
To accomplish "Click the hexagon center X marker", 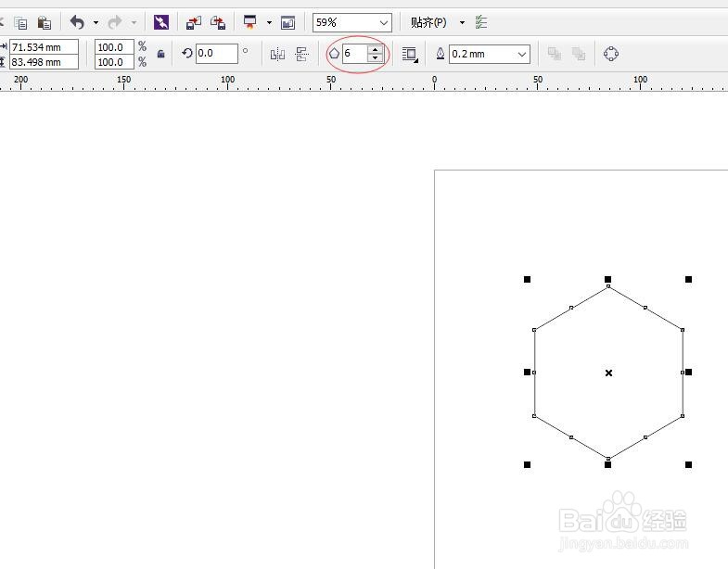I will (608, 373).
